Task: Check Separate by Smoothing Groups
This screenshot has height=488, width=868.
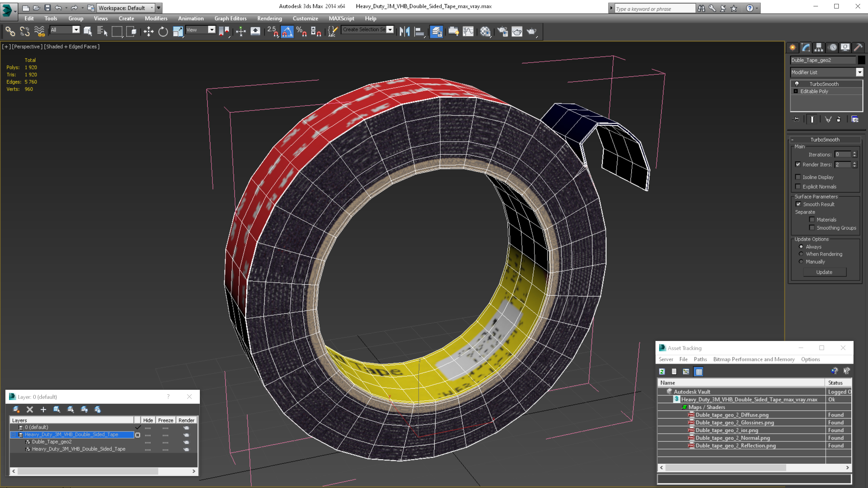Action: [812, 228]
